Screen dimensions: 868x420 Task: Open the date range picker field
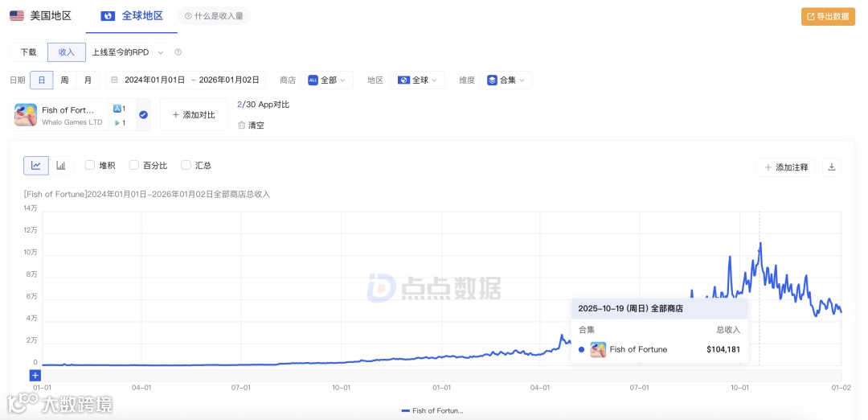click(x=186, y=80)
